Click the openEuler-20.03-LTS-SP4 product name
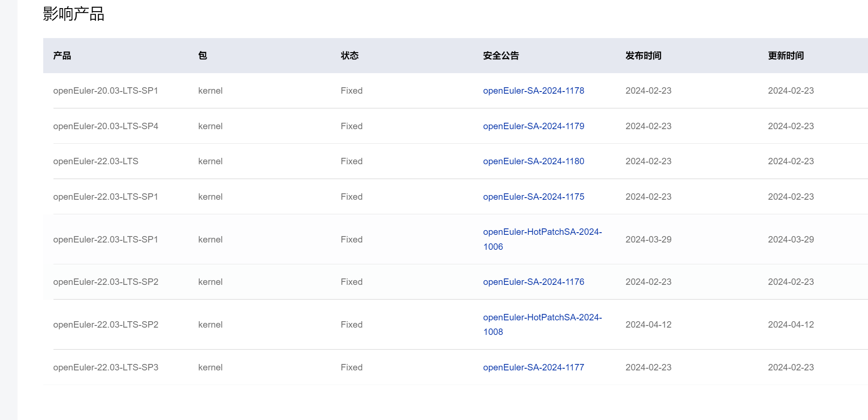868x420 pixels. pos(105,126)
